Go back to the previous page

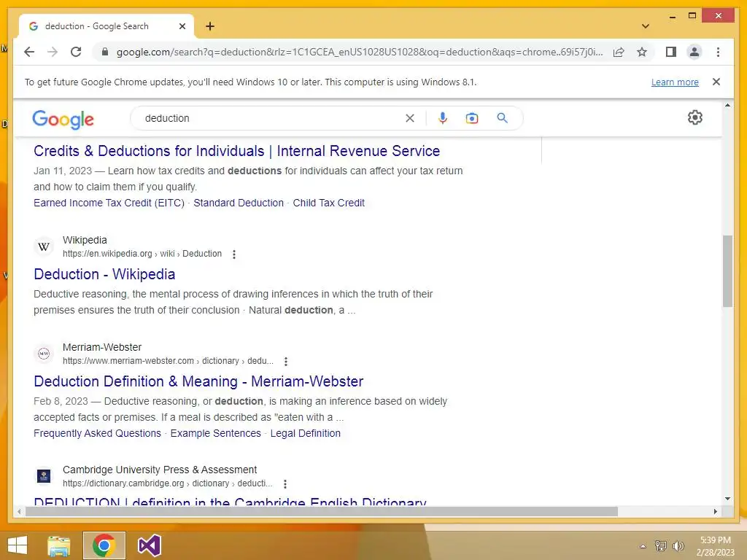pos(29,52)
